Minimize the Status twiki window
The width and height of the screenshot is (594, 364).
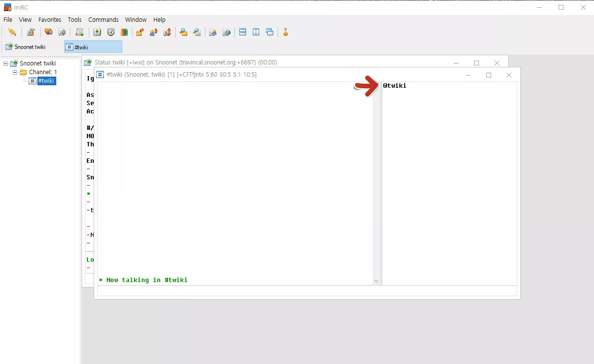(456, 63)
